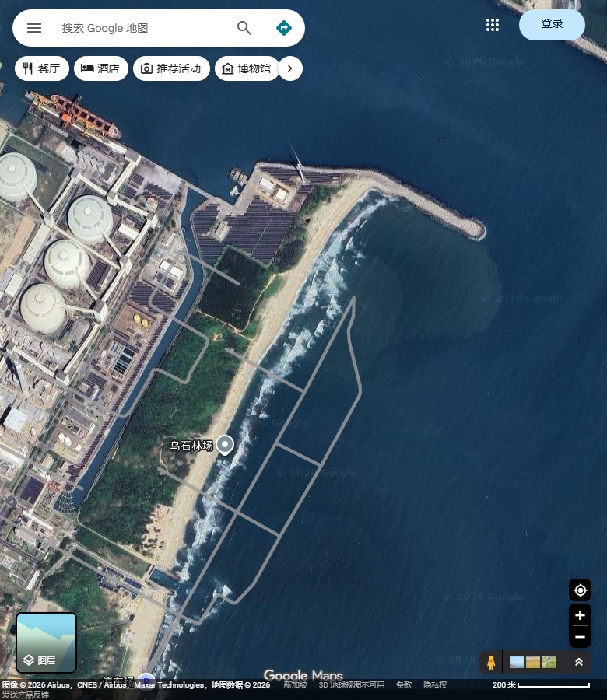This screenshot has width=607, height=700.
Task: Select the 酒店 hotels chip
Action: click(100, 68)
